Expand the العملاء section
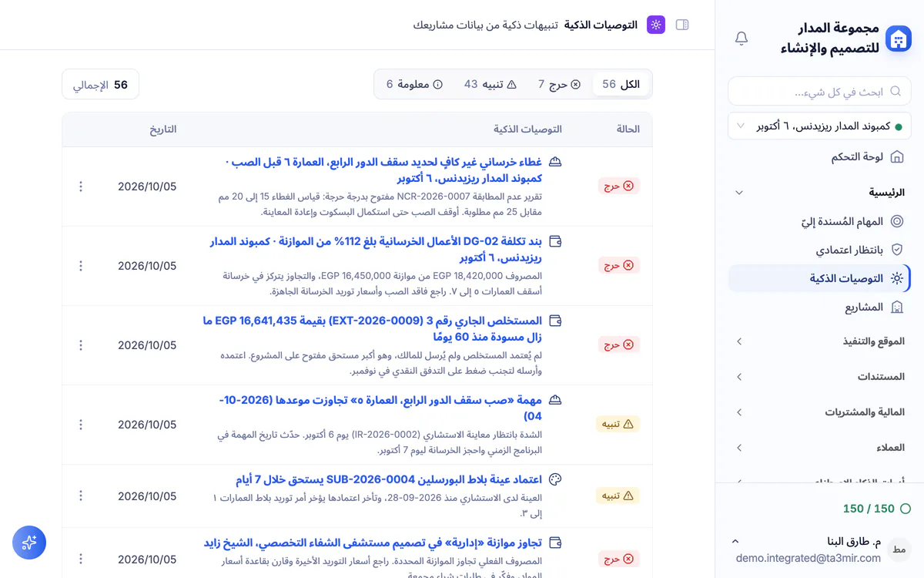 (x=819, y=448)
